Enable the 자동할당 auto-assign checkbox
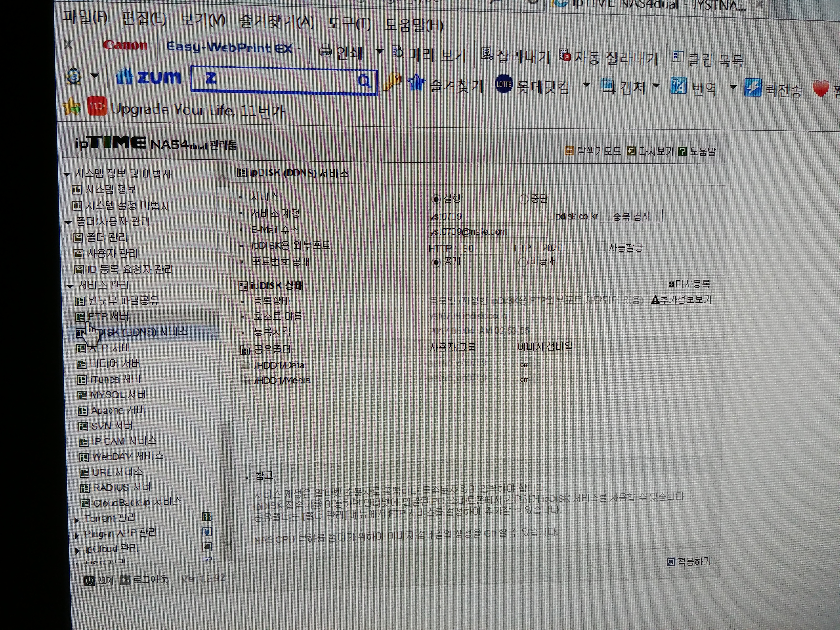 click(x=601, y=247)
